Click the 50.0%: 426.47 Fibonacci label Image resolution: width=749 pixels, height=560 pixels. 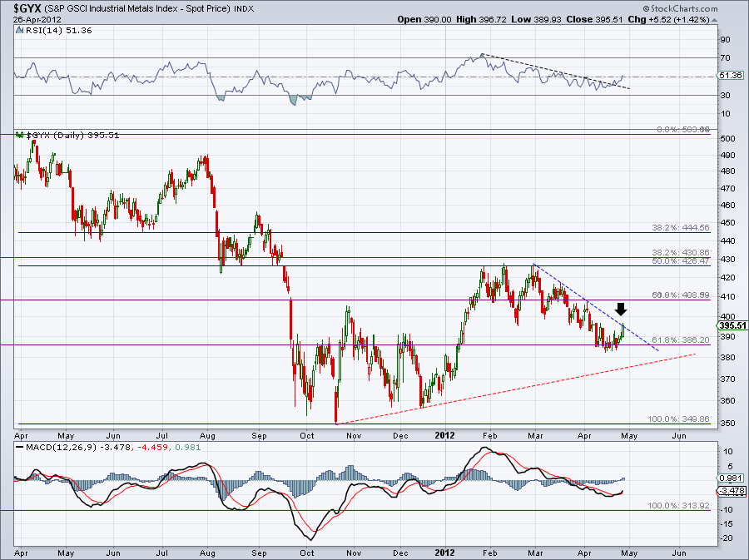(x=681, y=261)
